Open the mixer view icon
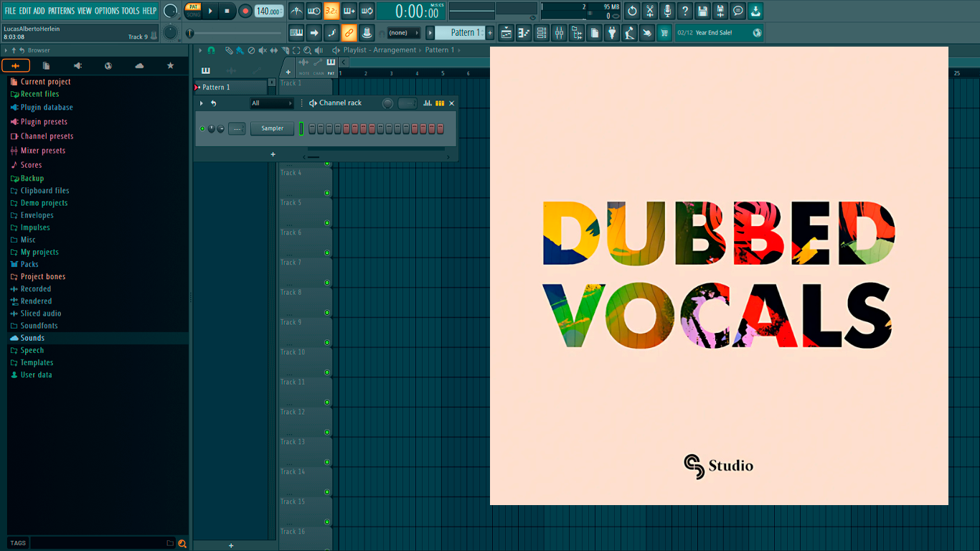 [x=559, y=32]
